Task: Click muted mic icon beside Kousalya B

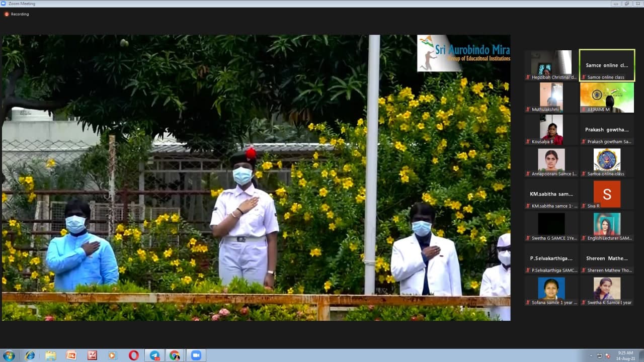Action: [528, 142]
